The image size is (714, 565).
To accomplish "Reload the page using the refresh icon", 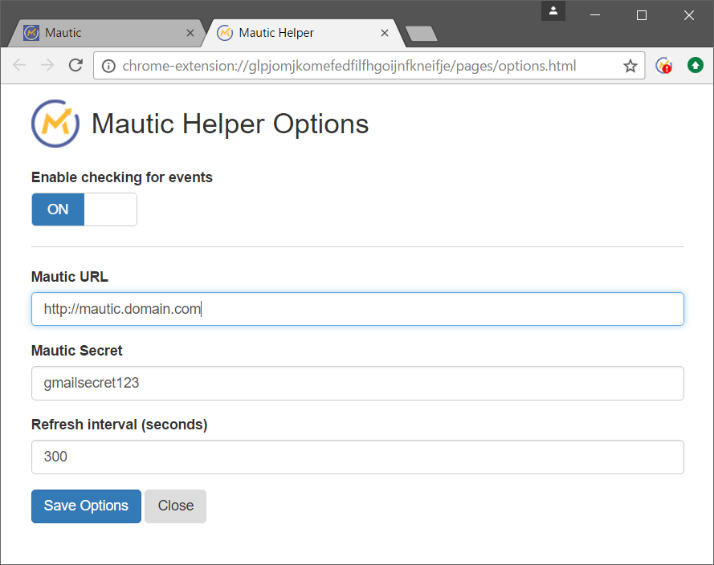I will pos(75,66).
